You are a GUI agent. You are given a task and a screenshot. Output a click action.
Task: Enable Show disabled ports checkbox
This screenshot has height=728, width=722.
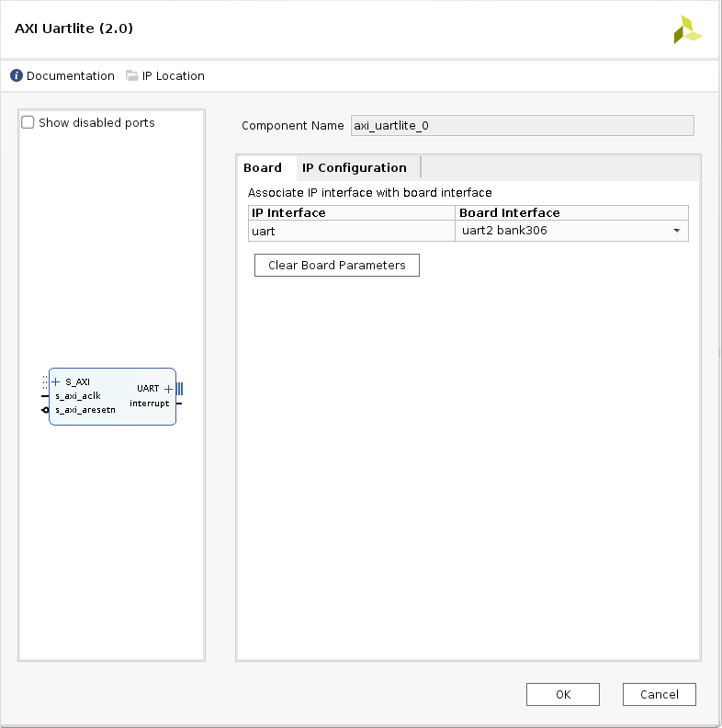[28, 122]
